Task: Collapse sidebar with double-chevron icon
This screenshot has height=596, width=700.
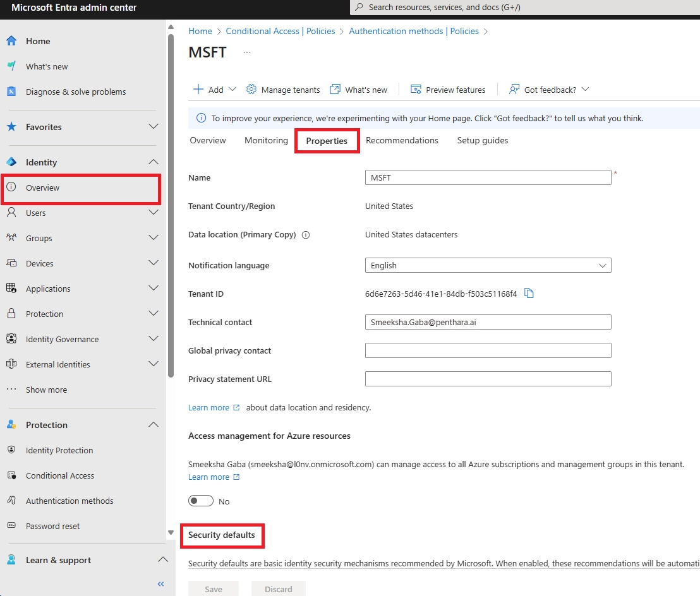Action: (x=160, y=583)
